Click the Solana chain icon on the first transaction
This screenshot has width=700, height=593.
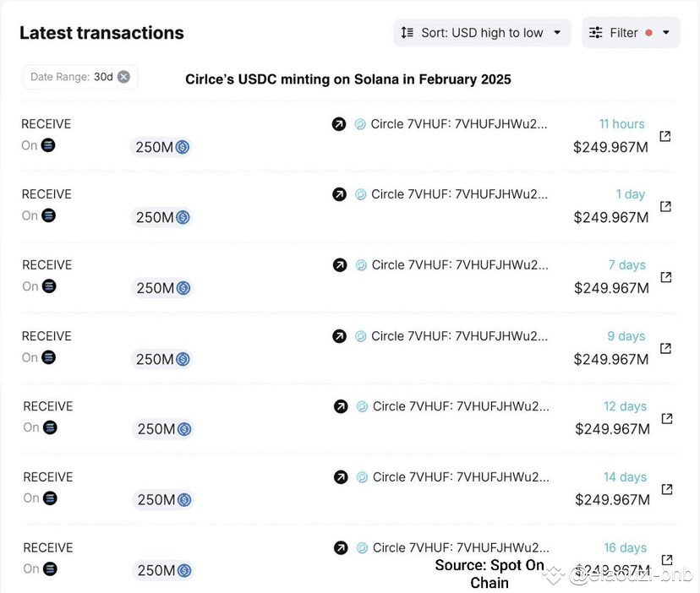point(46,145)
